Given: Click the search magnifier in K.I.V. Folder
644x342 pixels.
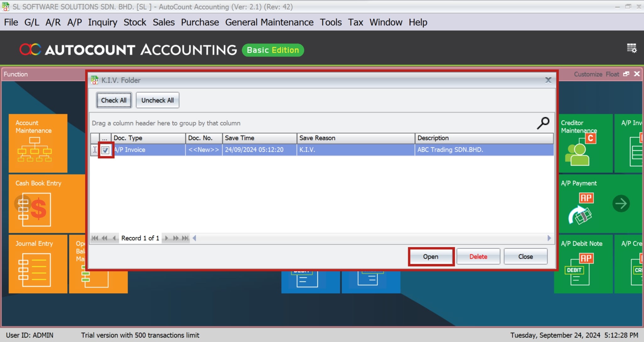Looking at the screenshot, I should [x=543, y=123].
